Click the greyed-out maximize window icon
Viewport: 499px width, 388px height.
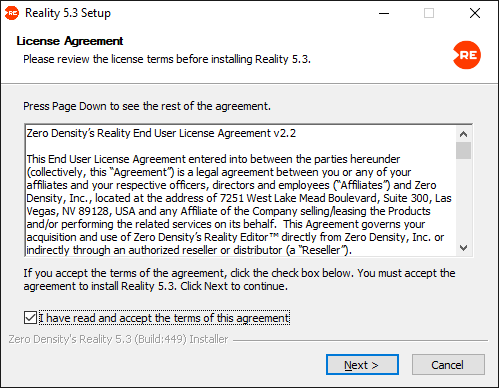click(429, 13)
